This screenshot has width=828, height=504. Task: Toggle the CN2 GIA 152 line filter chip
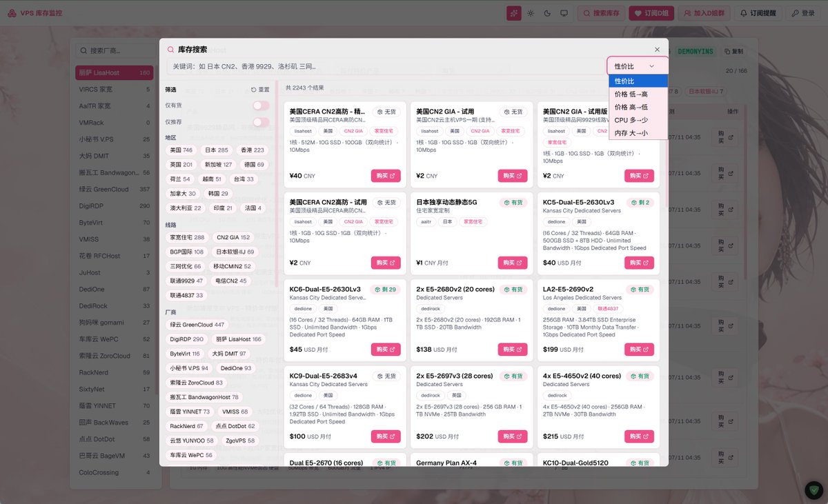tap(233, 237)
